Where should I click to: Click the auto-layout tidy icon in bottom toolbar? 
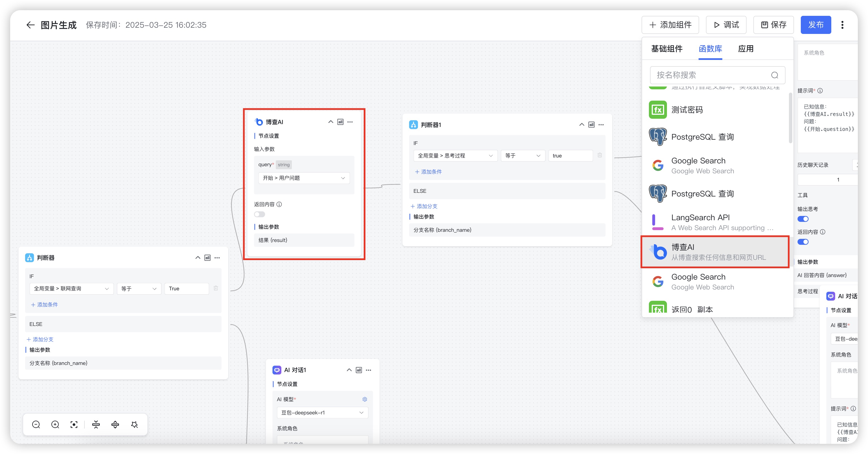(134, 424)
